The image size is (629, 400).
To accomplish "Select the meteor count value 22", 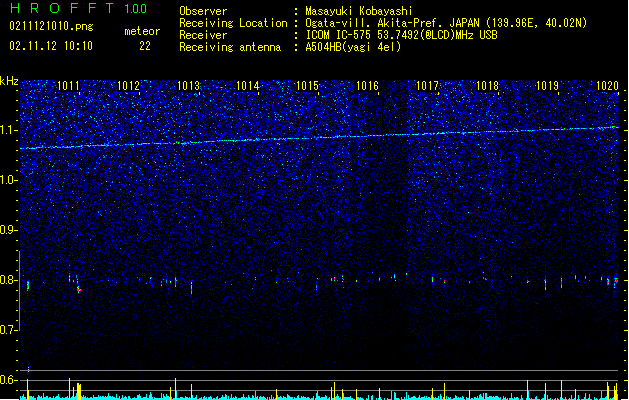I will [145, 46].
